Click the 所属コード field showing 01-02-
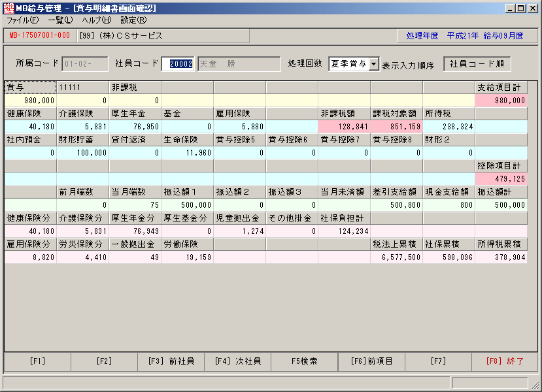Viewport: 542px width, 392px height. pyautogui.click(x=85, y=64)
